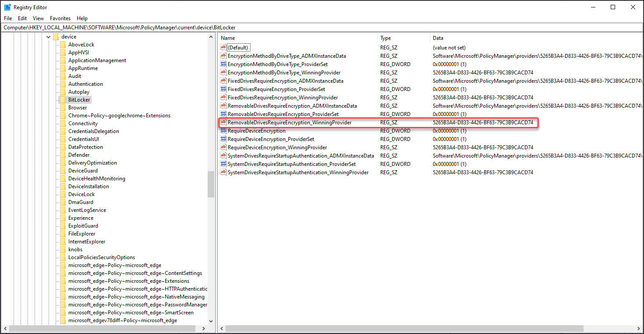Click the folder icon of the BitLocker key
The height and width of the screenshot is (334, 644).
pyautogui.click(x=63, y=99)
